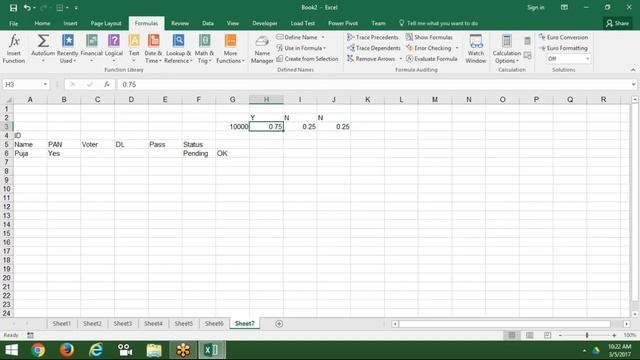The width and height of the screenshot is (640, 360).
Task: Open the File tab
Action: 13,23
